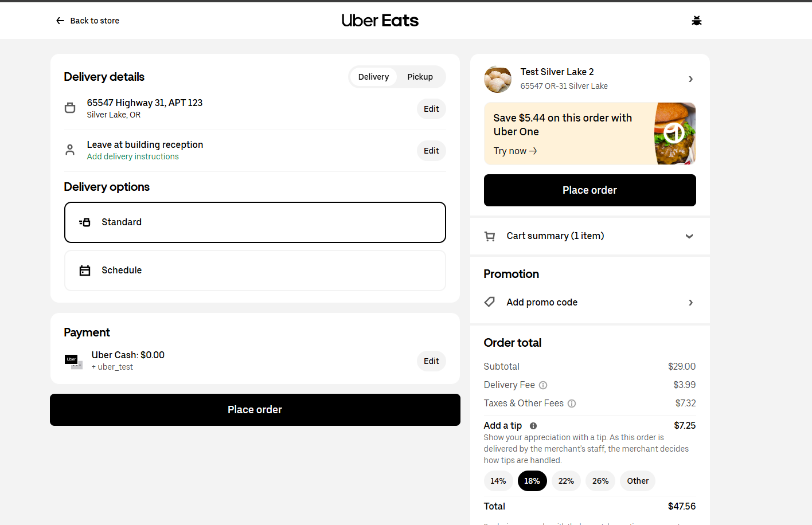Switch to the Delivery tab
Screen dimensions: 812x525
tap(373, 77)
